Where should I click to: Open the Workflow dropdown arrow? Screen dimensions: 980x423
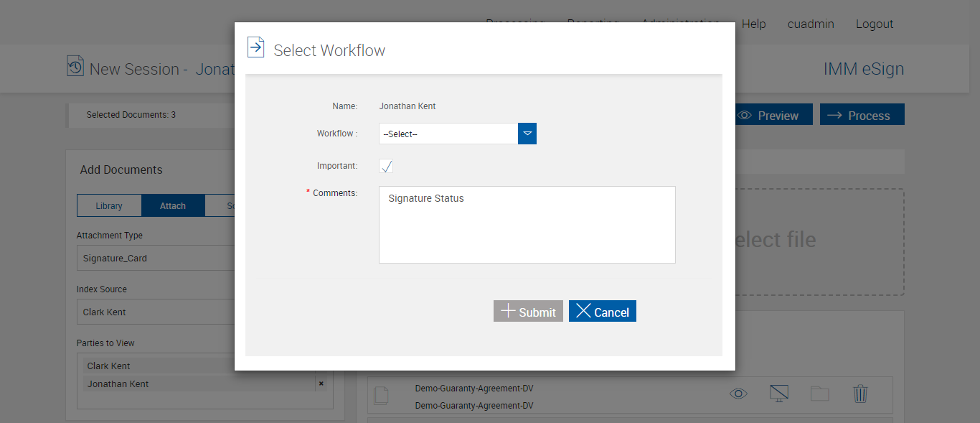click(x=527, y=134)
